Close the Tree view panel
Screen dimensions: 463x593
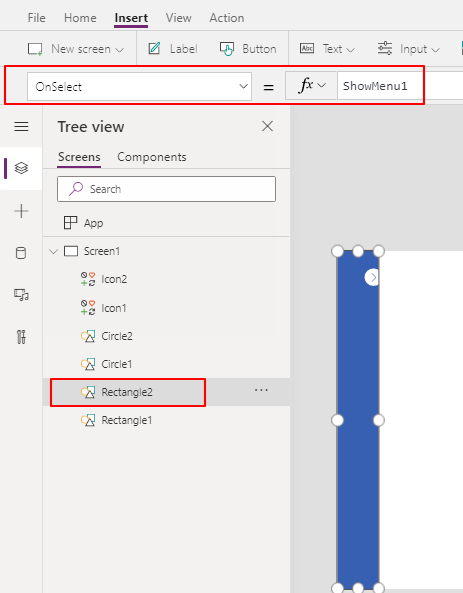coord(267,126)
